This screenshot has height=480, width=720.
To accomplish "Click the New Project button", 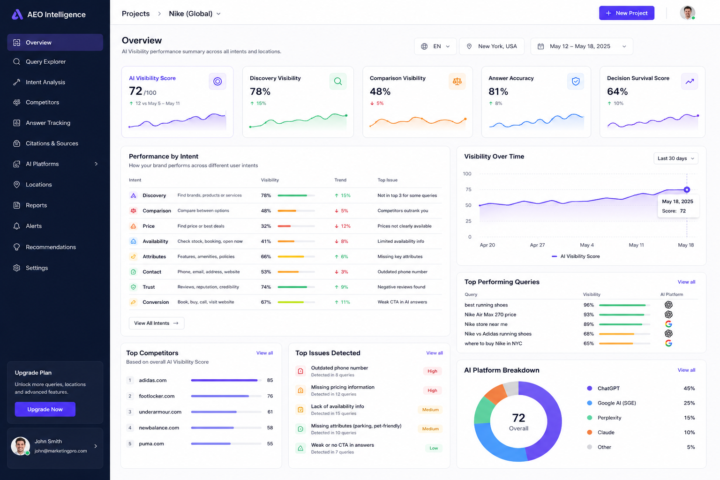I will 626,13.
